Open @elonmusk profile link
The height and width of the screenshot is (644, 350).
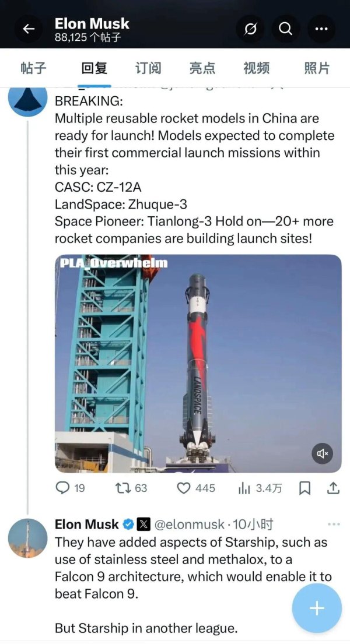[188, 524]
